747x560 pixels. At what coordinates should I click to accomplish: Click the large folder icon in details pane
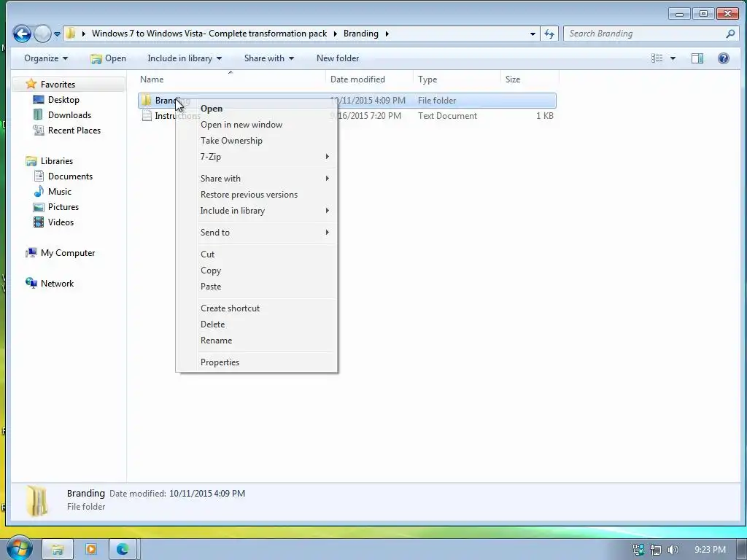(37, 500)
